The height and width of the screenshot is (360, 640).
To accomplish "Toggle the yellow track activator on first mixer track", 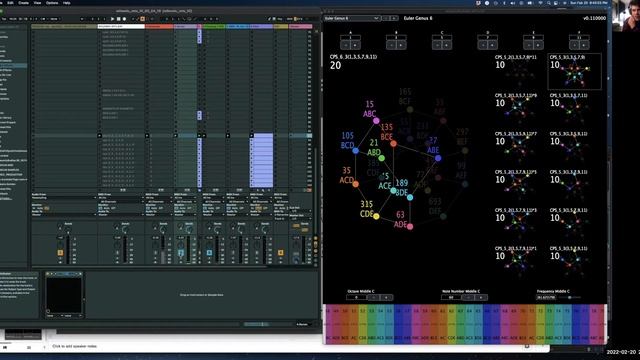I will (x=60, y=253).
